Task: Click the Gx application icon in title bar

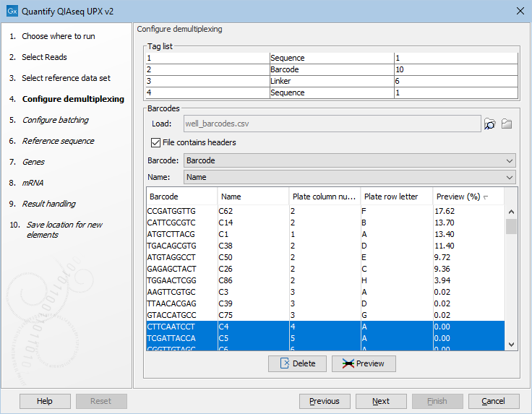Action: [x=10, y=11]
